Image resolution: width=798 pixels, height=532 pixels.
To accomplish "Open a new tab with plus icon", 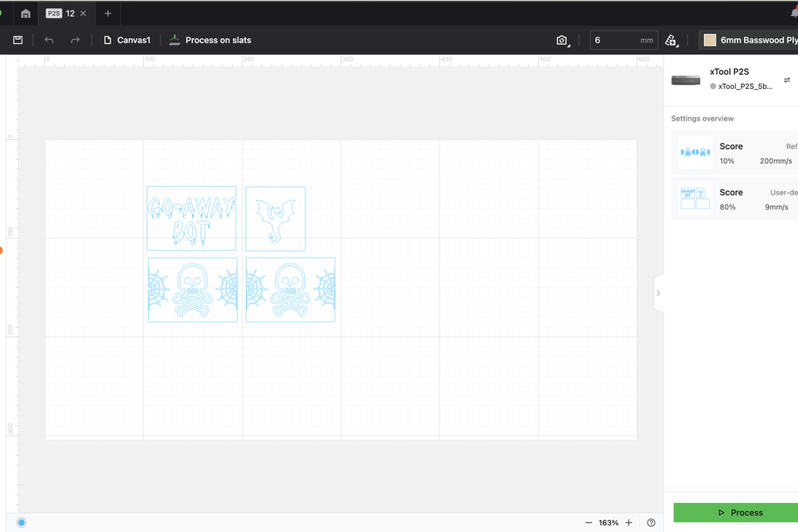I will coord(107,14).
